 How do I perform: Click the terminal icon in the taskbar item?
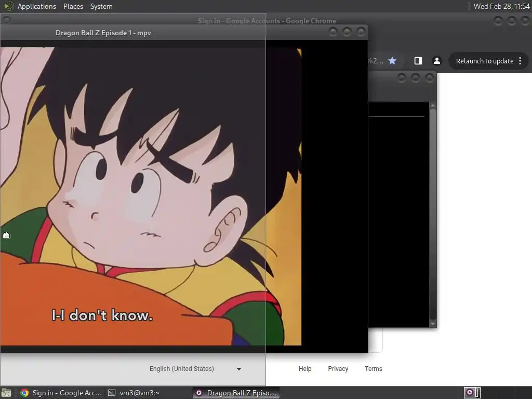coord(112,393)
